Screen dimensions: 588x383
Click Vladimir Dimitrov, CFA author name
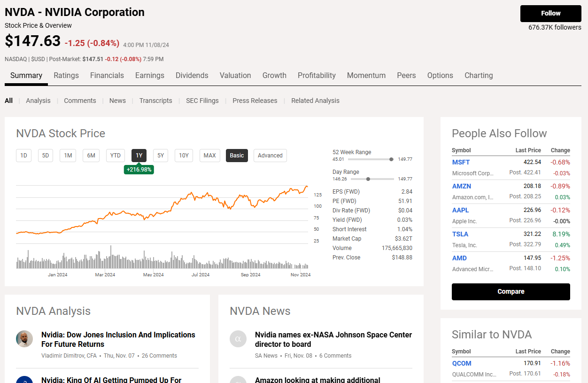tap(69, 356)
